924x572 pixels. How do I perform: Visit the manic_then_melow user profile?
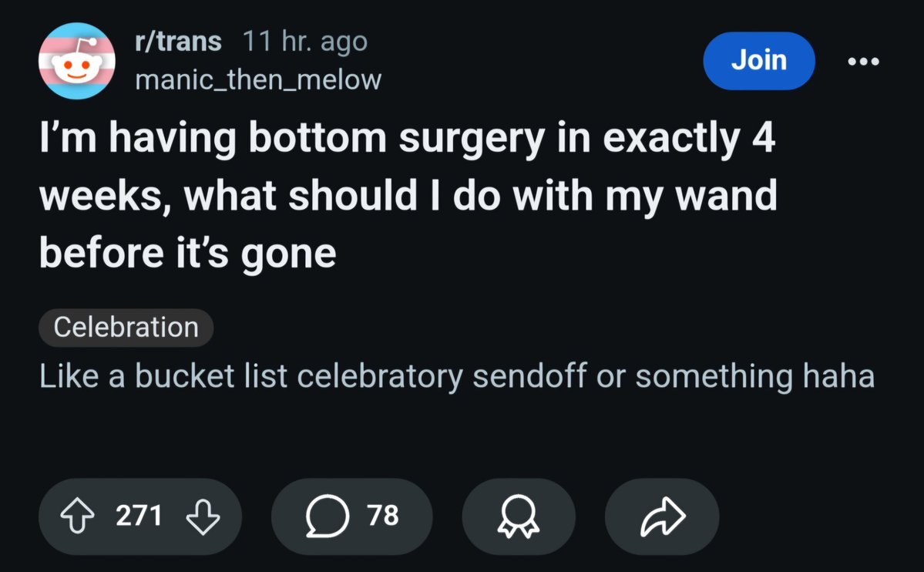tap(258, 79)
